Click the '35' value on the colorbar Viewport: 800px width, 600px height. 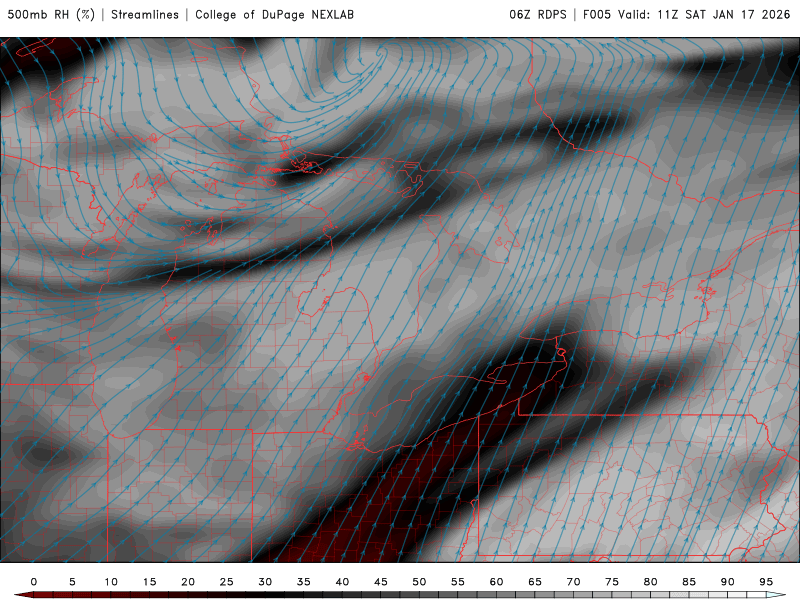point(304,582)
